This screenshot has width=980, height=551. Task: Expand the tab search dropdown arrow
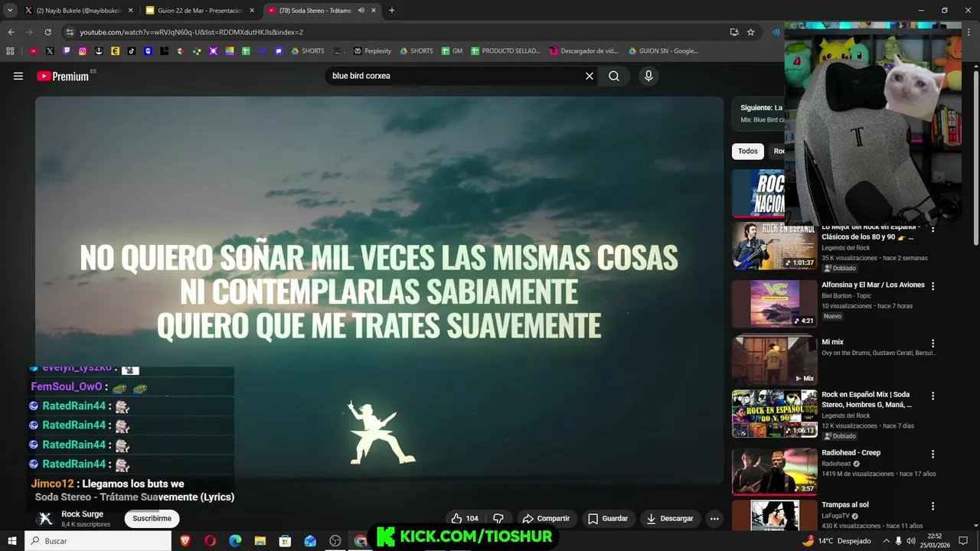(x=10, y=11)
